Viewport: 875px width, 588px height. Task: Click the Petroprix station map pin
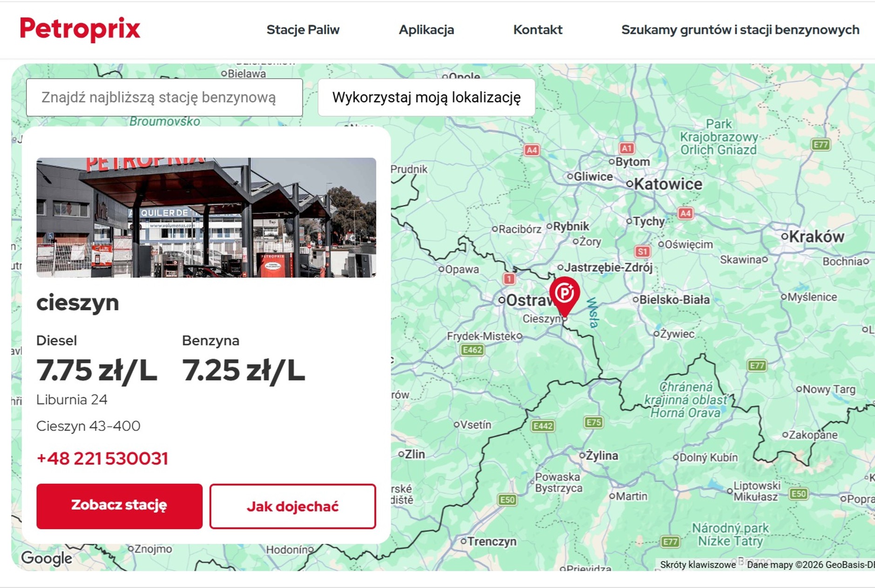pyautogui.click(x=565, y=297)
